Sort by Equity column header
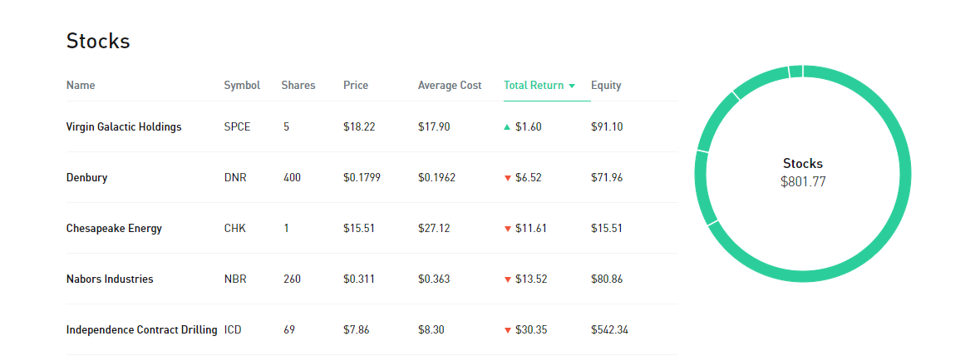 [606, 86]
